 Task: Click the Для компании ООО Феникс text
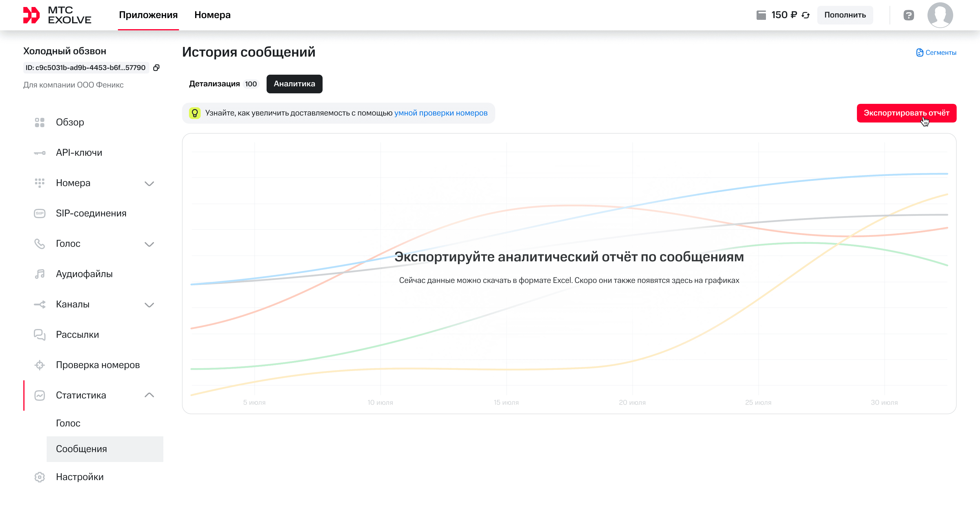[x=73, y=85]
